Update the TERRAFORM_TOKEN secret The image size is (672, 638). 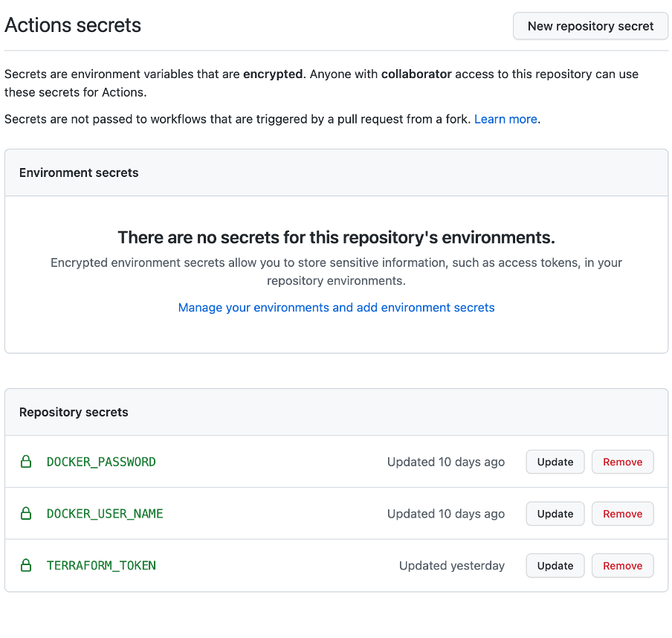pos(555,565)
